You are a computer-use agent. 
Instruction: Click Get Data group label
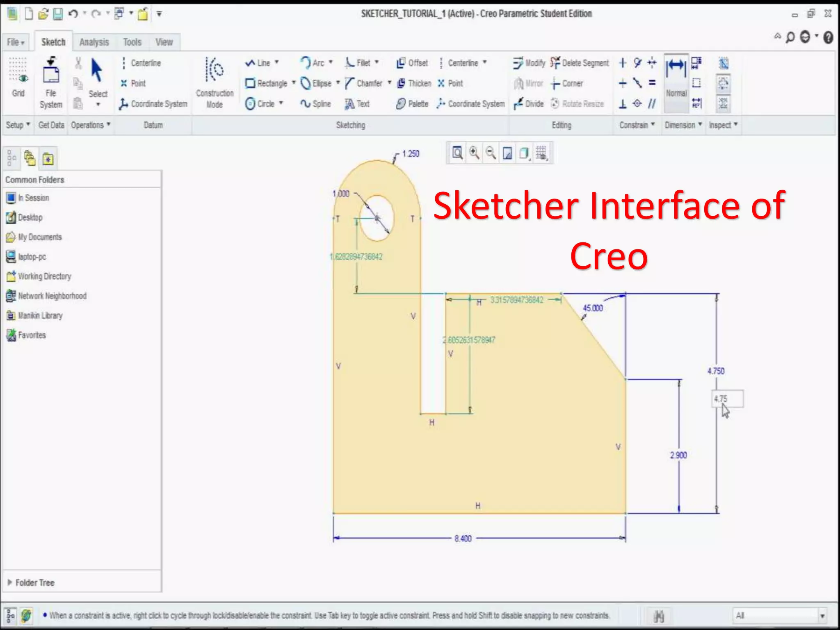[x=51, y=125]
